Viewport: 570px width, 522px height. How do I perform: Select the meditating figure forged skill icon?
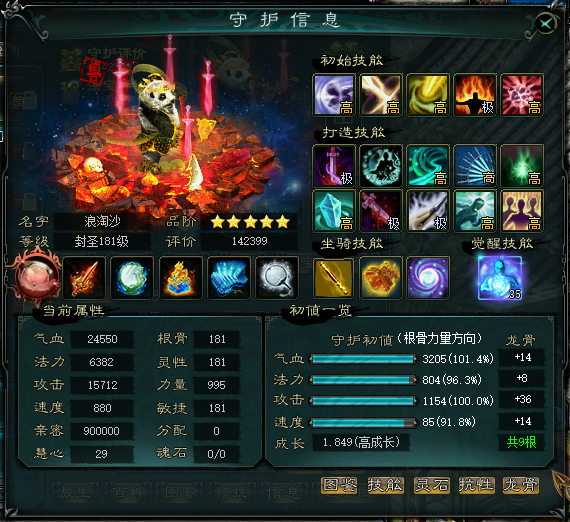point(381,165)
